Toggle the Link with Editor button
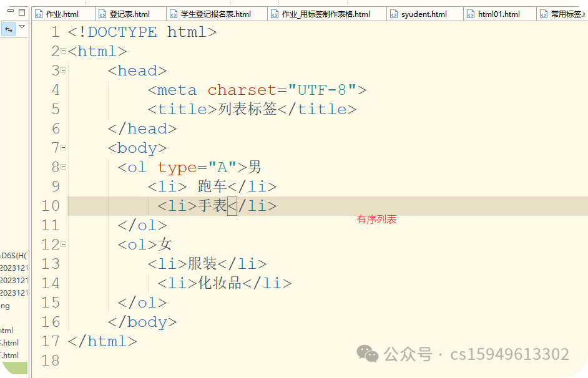This screenshot has height=378, width=588. (x=9, y=29)
